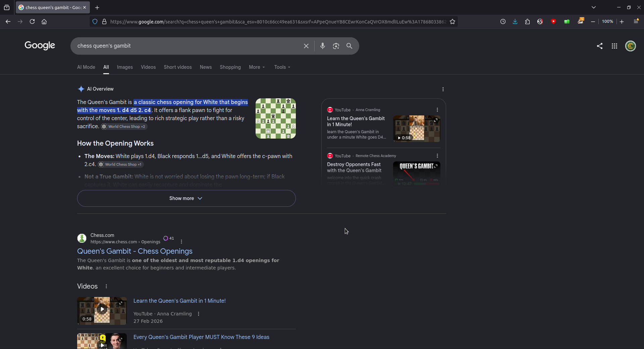The image size is (644, 349).
Task: Click the purple 41 score badge
Action: click(x=168, y=238)
